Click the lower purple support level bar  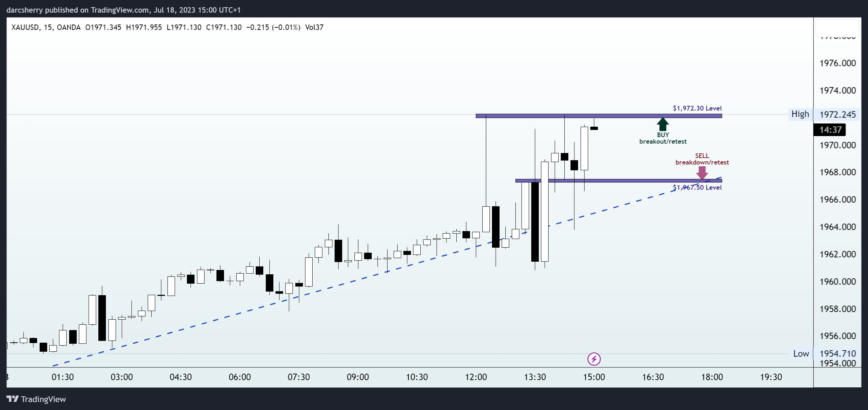tap(618, 181)
